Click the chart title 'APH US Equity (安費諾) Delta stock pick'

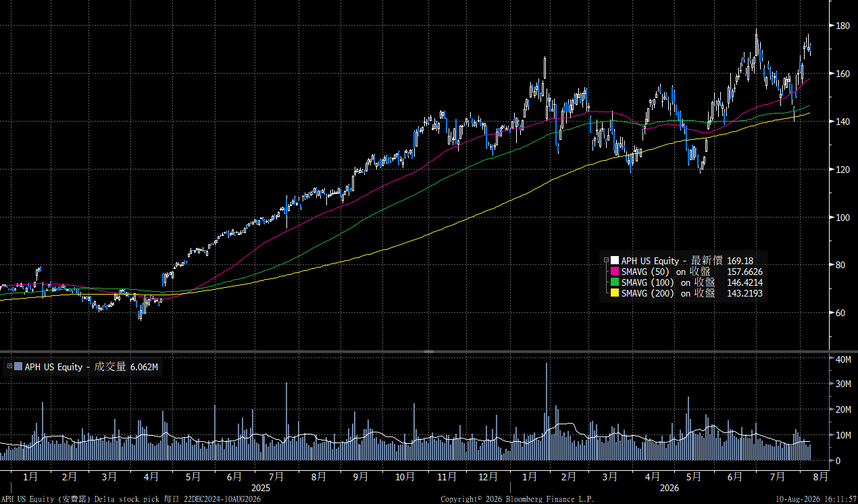point(80,499)
